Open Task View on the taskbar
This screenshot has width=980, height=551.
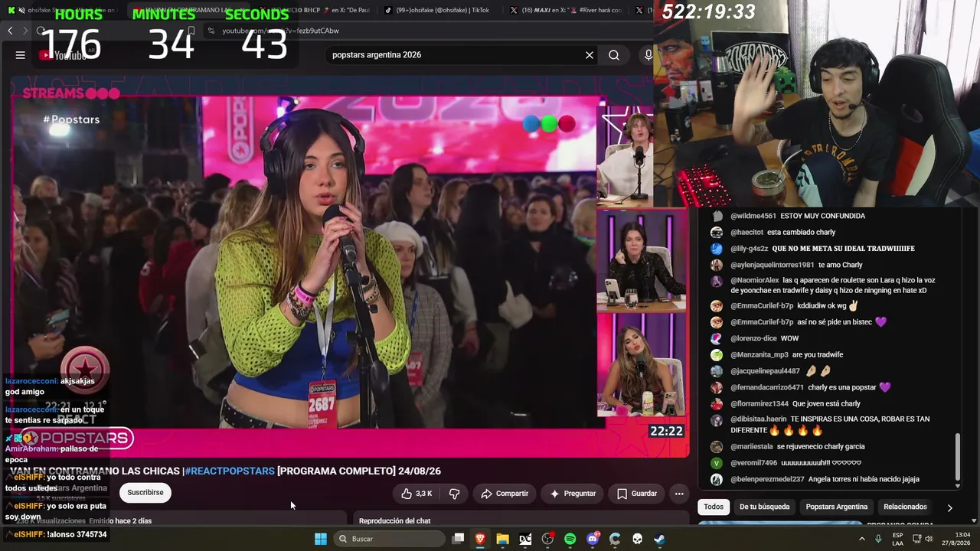click(x=458, y=539)
